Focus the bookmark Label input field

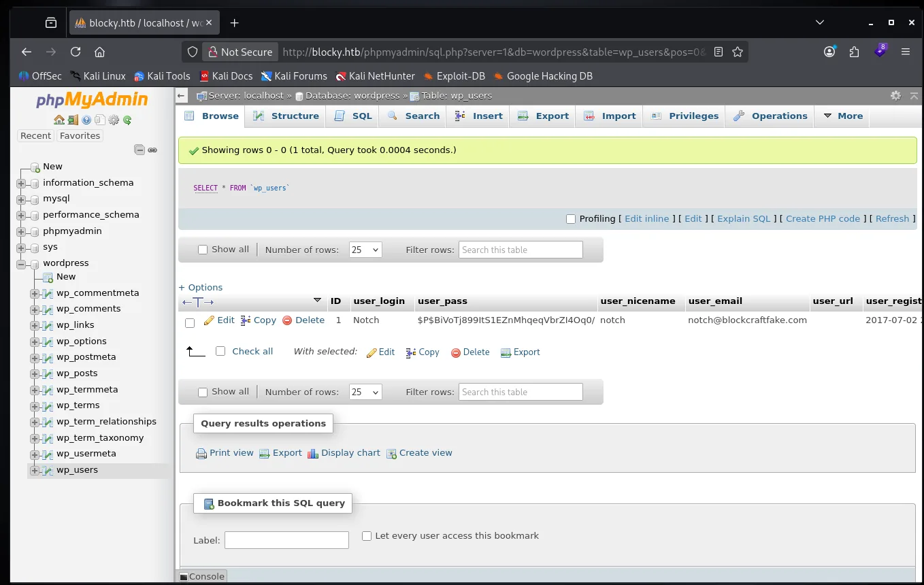286,540
